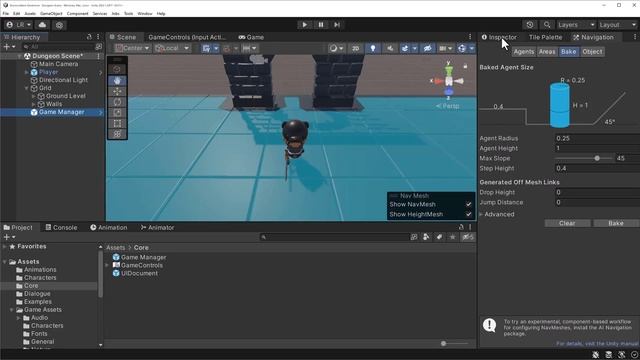Open the Animator tab
This screenshot has width=640, height=360.
(x=157, y=227)
